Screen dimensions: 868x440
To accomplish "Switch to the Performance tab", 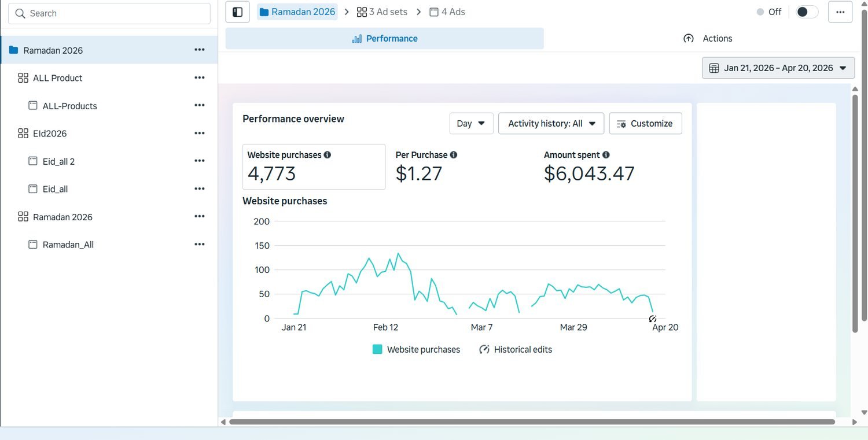I will (x=384, y=38).
